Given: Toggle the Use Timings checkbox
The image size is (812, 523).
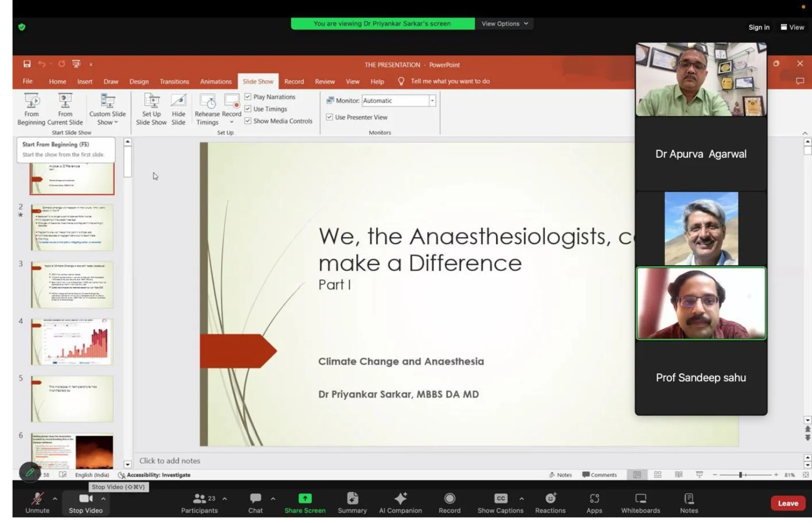Looking at the screenshot, I should pyautogui.click(x=248, y=109).
